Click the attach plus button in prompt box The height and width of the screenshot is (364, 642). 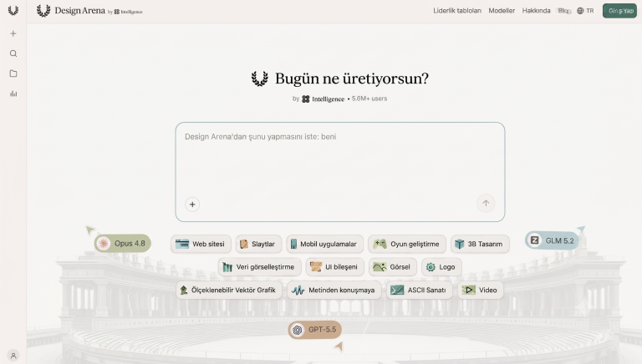[192, 205]
